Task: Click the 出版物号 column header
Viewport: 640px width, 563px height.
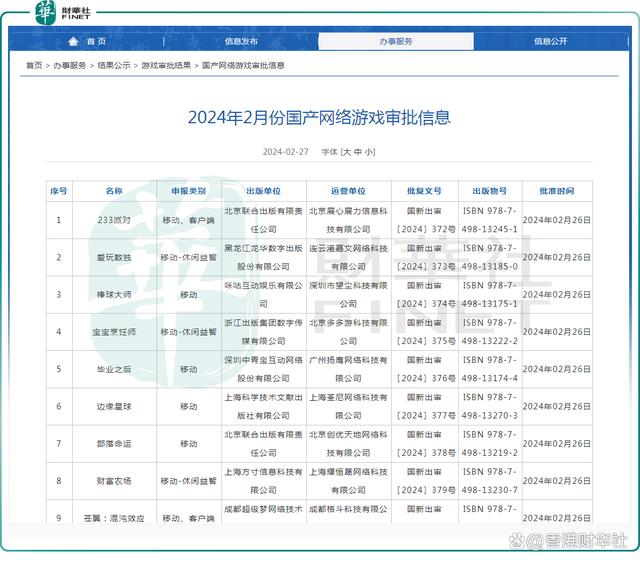Action: (x=490, y=191)
